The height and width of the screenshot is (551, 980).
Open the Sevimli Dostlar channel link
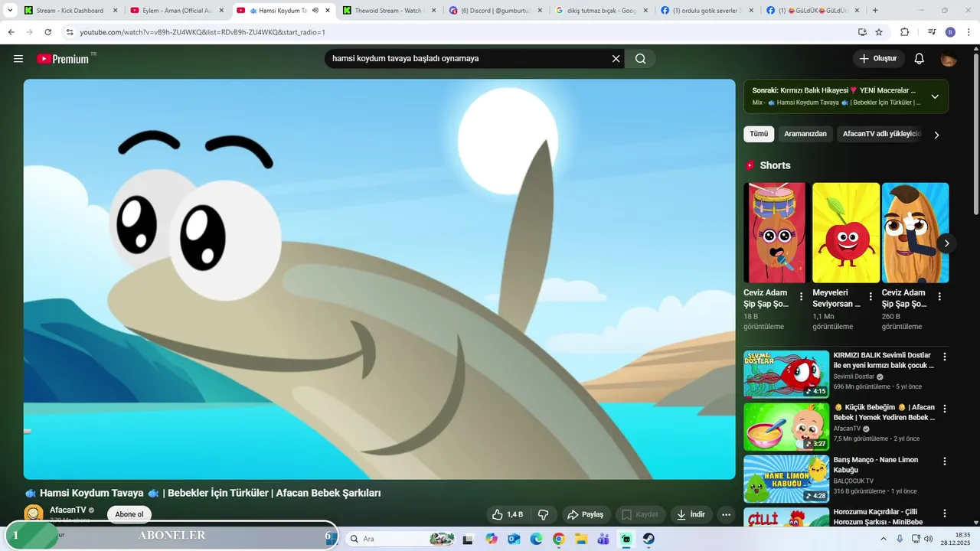pos(854,377)
